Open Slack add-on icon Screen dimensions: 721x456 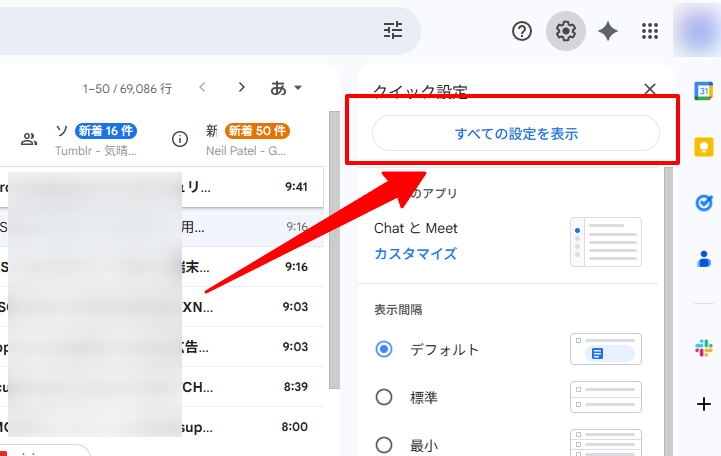coord(704,348)
